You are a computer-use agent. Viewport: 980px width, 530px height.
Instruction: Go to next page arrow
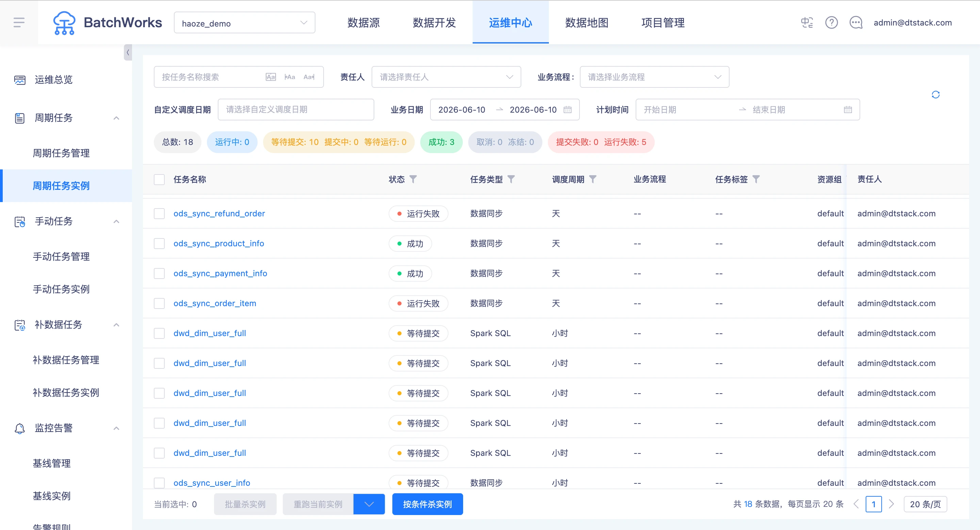click(891, 504)
